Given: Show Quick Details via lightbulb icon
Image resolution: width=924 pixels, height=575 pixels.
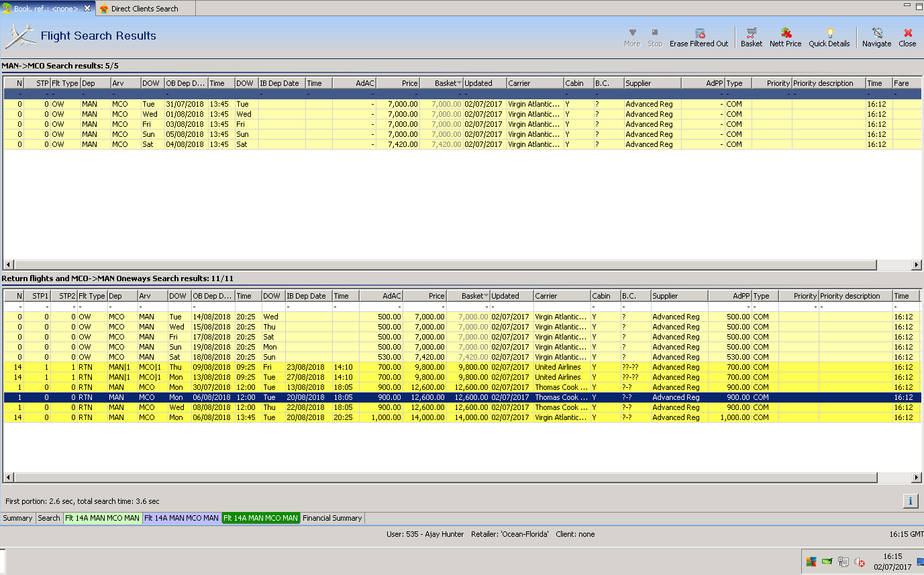Looking at the screenshot, I should (x=829, y=33).
